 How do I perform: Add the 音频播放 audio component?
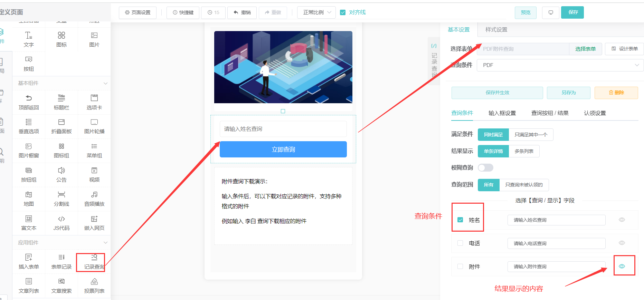click(94, 199)
